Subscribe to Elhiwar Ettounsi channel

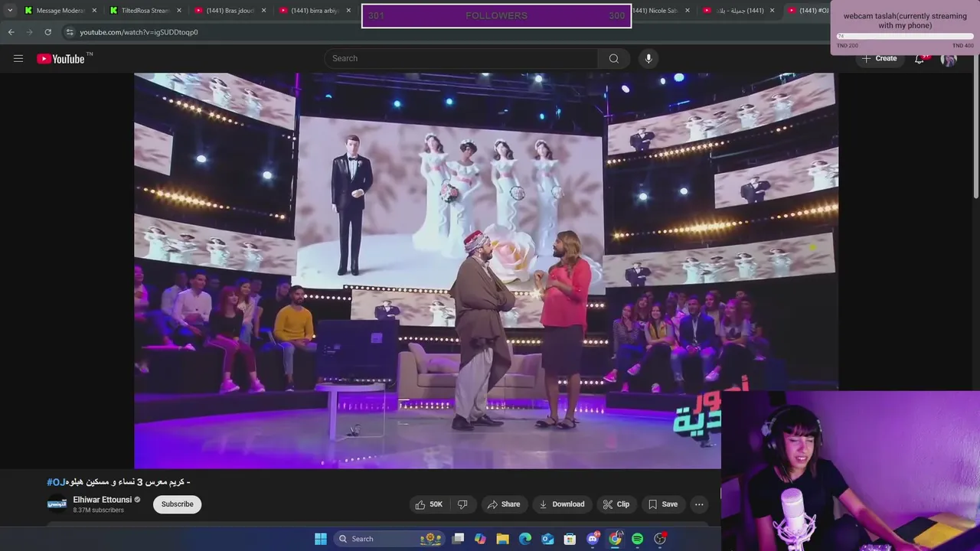click(x=177, y=504)
